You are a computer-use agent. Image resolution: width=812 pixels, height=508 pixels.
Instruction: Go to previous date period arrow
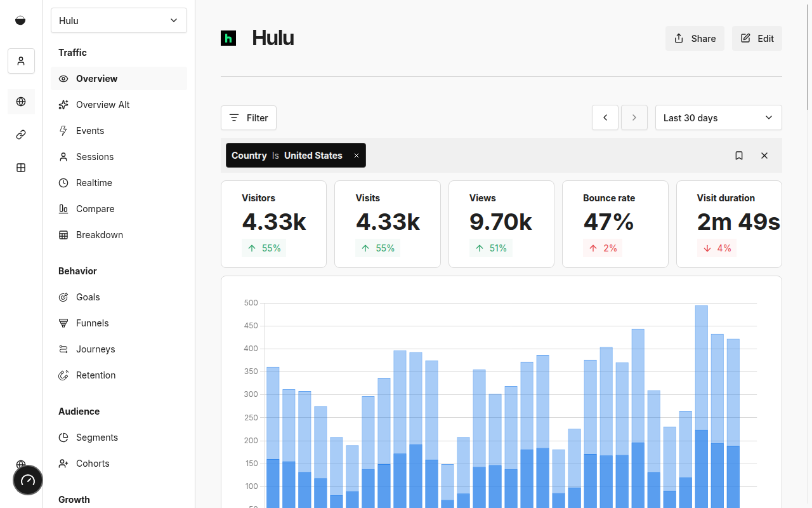point(605,117)
